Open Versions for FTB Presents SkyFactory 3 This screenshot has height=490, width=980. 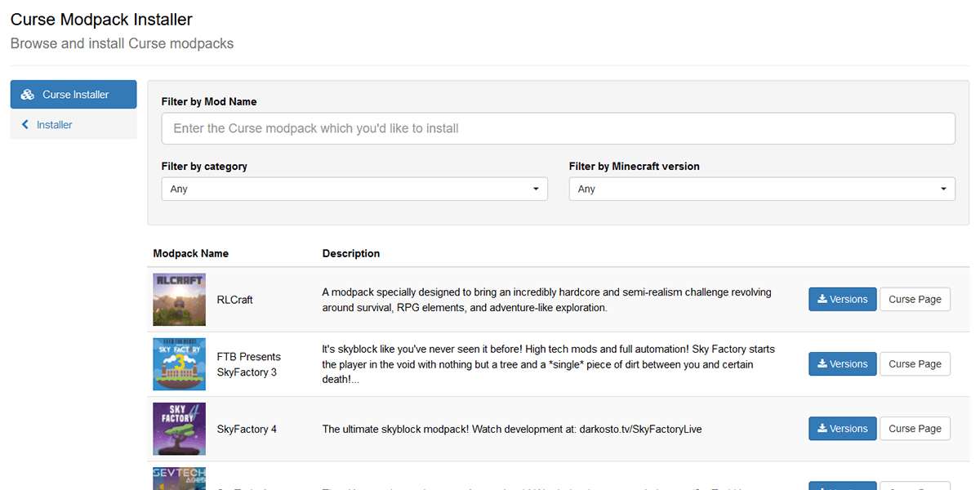(843, 364)
